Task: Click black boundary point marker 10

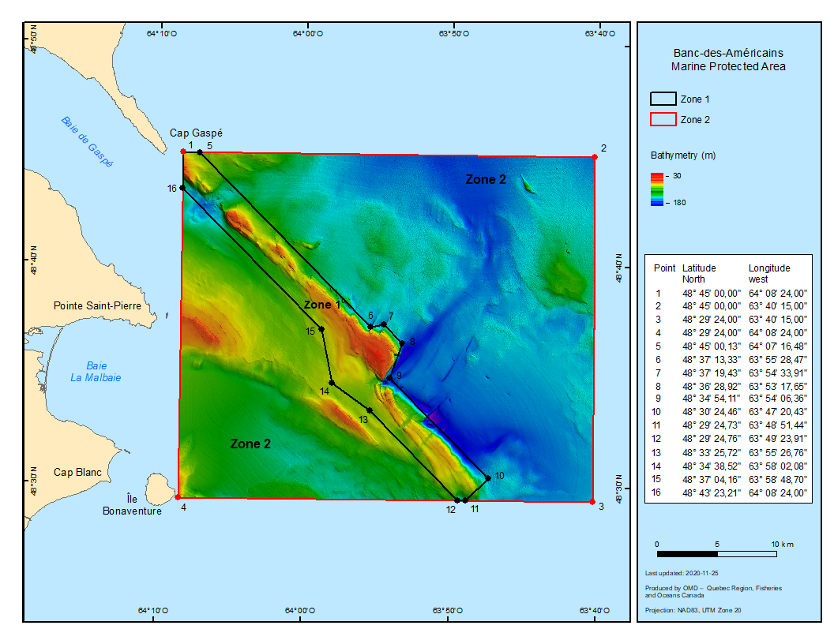Action: point(488,478)
